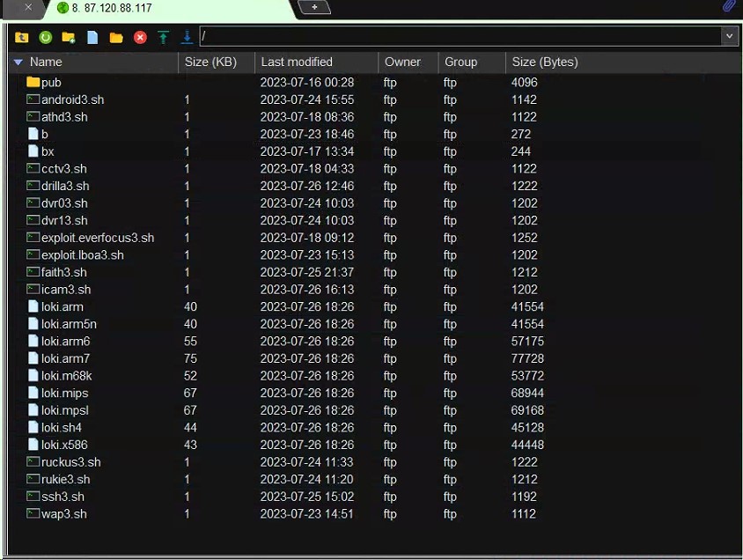This screenshot has width=743, height=560.
Task: Click the red delete icon
Action: click(140, 37)
